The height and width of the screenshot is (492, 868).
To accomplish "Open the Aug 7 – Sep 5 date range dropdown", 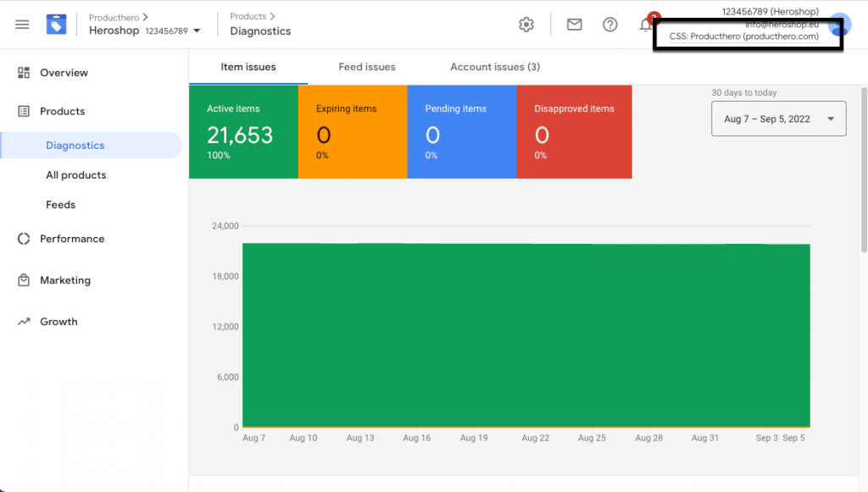I will 778,119.
